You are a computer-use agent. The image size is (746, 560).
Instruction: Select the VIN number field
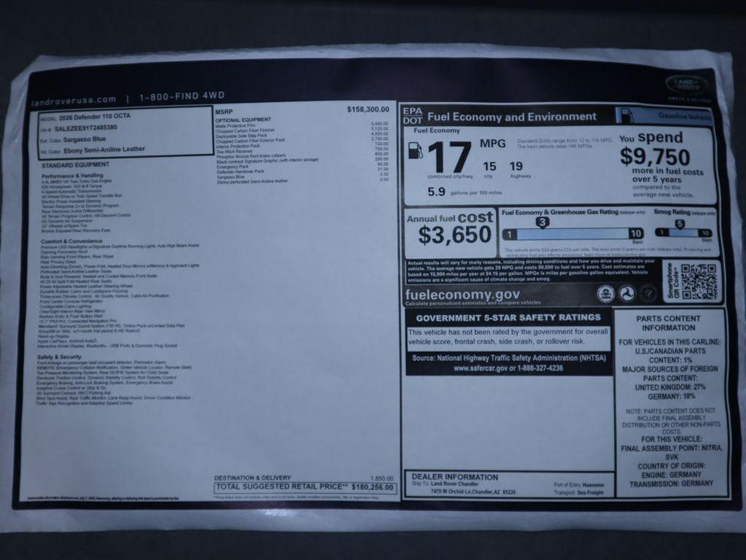coord(85,128)
